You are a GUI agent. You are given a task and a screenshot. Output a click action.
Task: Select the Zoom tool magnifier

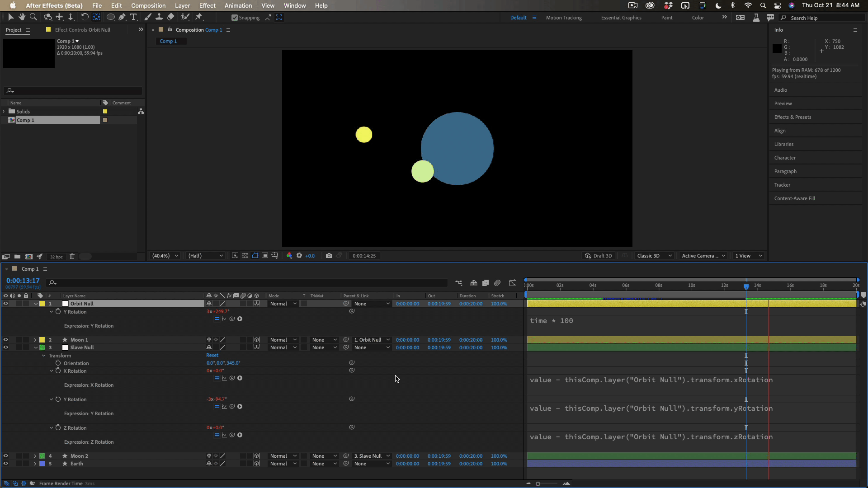33,17
